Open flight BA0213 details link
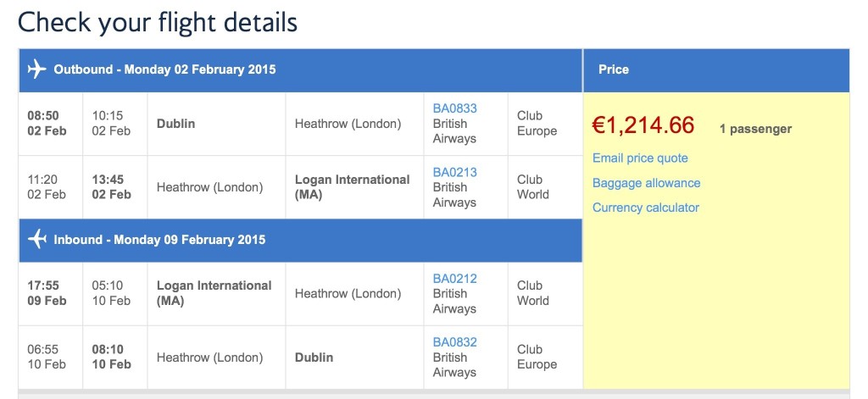Screen dimensions: 868x399 [x=454, y=172]
